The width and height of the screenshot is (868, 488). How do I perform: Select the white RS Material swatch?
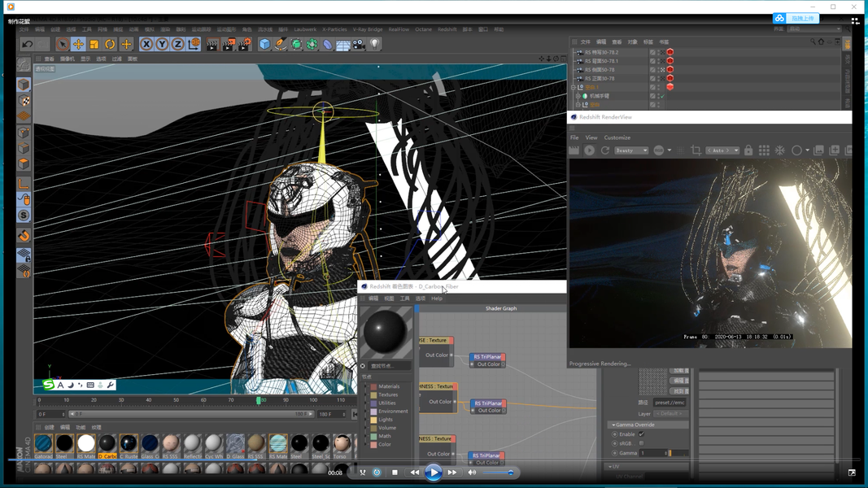85,444
